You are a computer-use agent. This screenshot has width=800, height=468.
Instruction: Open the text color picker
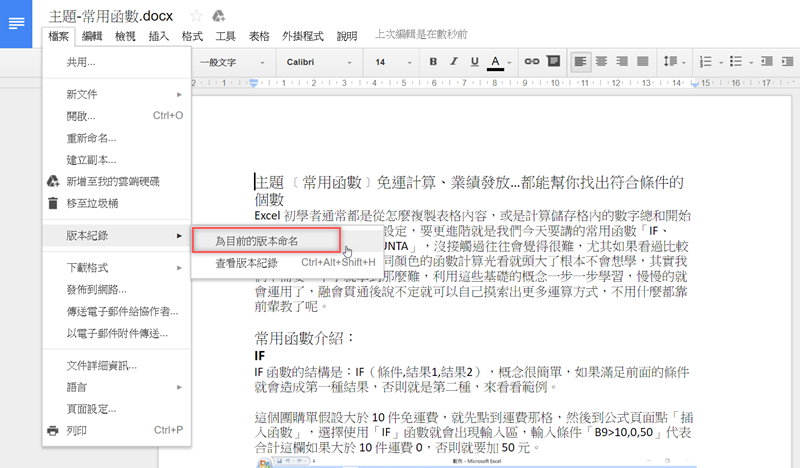[497, 62]
